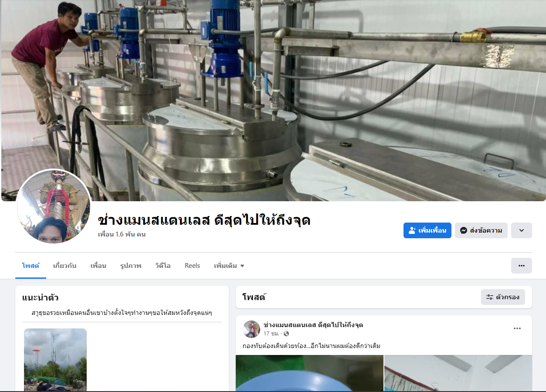This screenshot has width=546, height=392.
Task: Expand the chevron dropdown next to ส่งข้อความ
Action: pyautogui.click(x=522, y=230)
